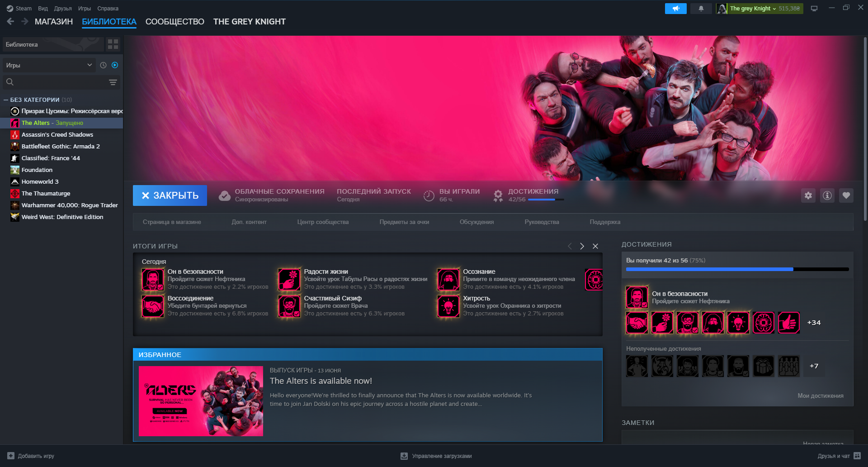Go back with the left arrow

coord(10,21)
